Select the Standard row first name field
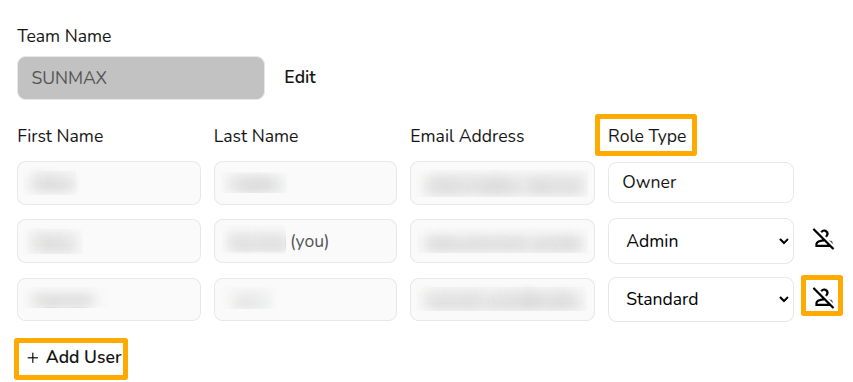Image resolution: width=853 pixels, height=382 pixels. coord(109,299)
